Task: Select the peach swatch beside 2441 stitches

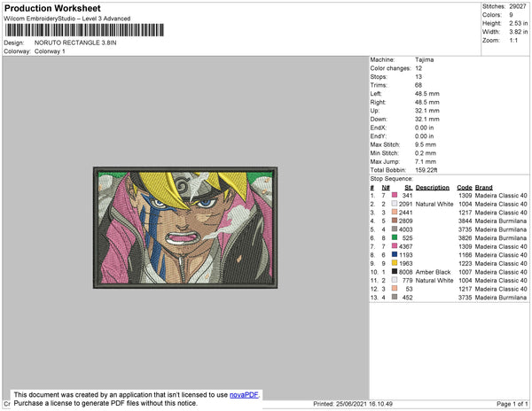Action: tap(395, 212)
